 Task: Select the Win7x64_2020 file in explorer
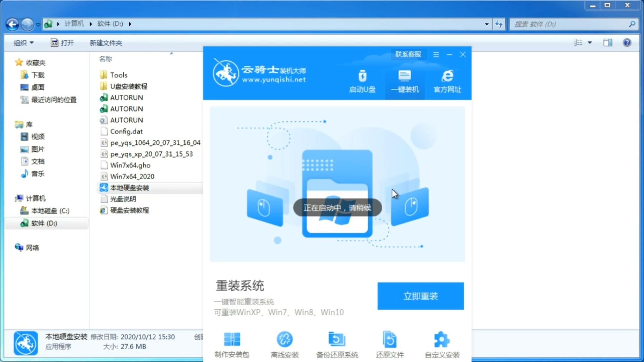click(x=132, y=176)
